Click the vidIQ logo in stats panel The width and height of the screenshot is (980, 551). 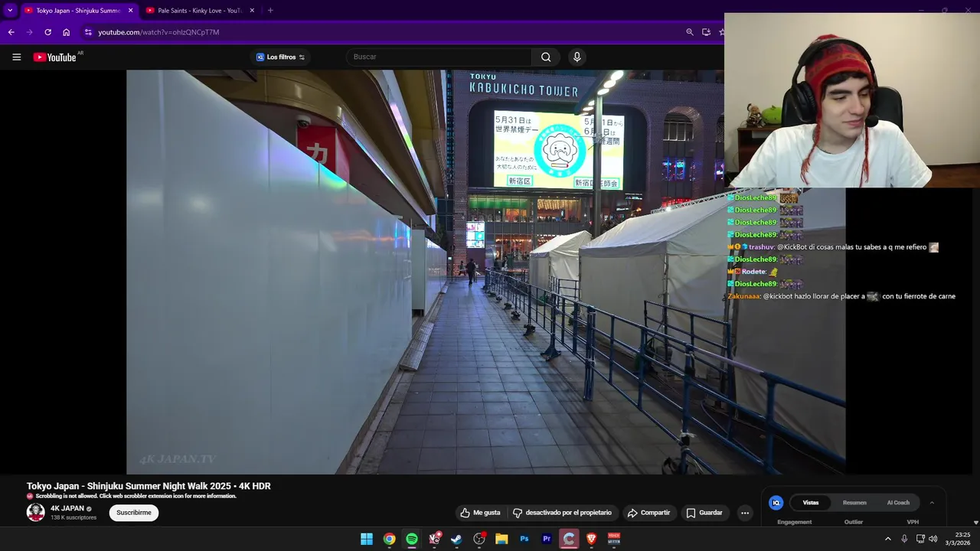click(776, 503)
